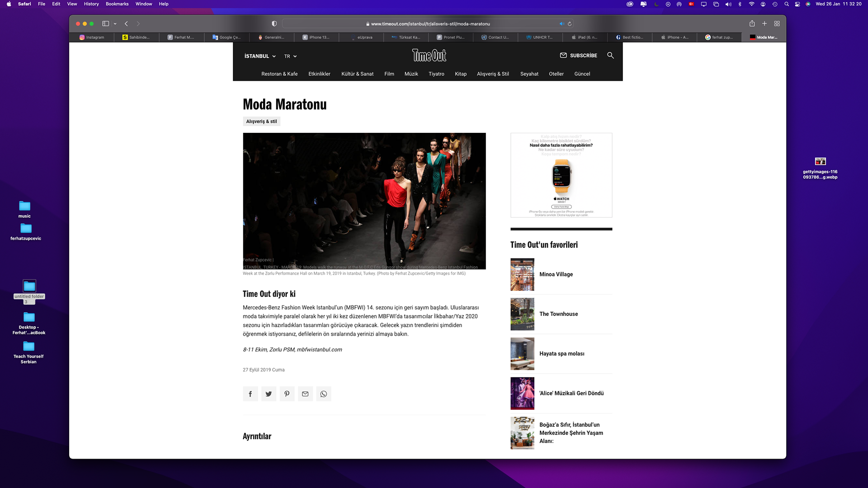The image size is (868, 488).
Task: Open the Bookmarks menu
Action: click(117, 4)
